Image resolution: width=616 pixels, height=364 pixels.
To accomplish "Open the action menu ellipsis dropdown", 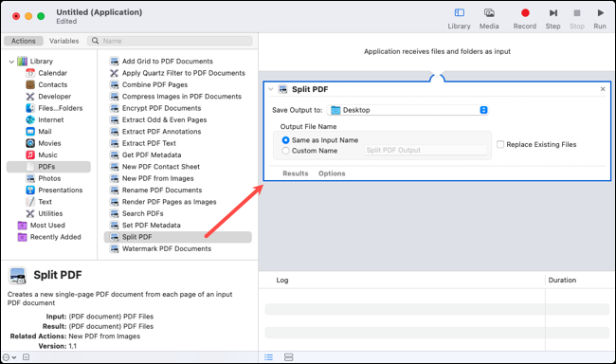I will (x=9, y=357).
